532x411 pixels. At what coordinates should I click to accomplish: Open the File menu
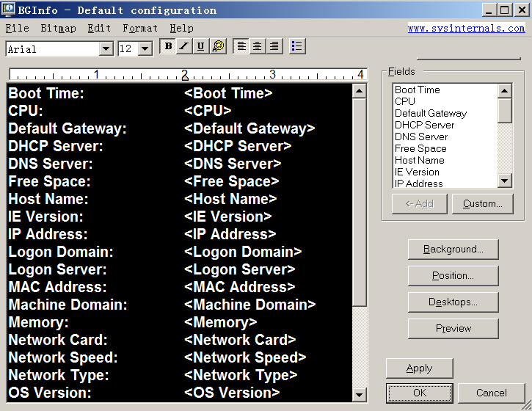tap(18, 28)
